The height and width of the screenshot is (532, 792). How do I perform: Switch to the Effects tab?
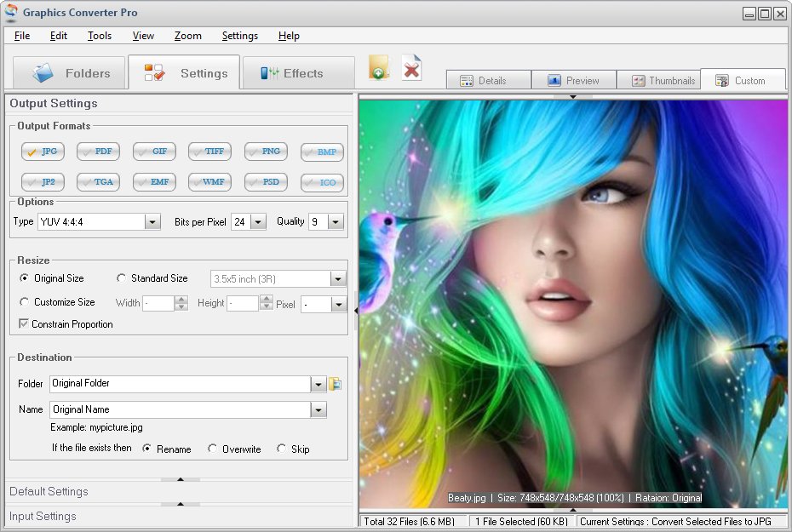click(298, 73)
